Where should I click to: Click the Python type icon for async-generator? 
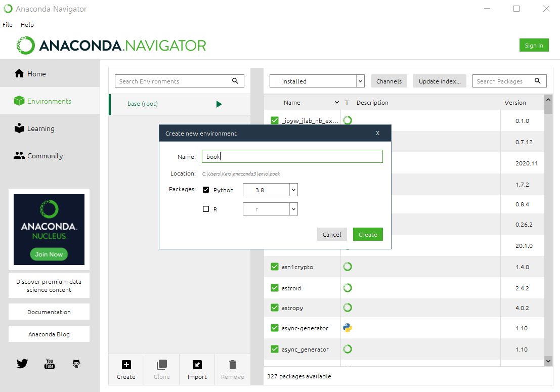point(348,328)
